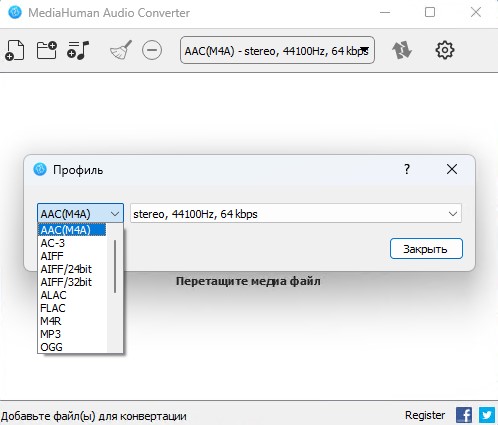Remove selected item with the minus icon
Viewport: 498px width, 425px height.
[x=152, y=50]
